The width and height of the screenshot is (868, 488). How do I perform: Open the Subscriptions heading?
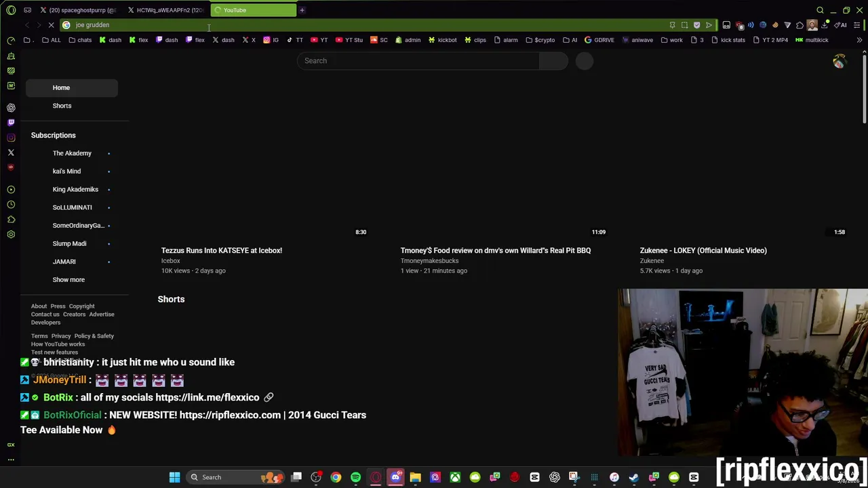[53, 136]
